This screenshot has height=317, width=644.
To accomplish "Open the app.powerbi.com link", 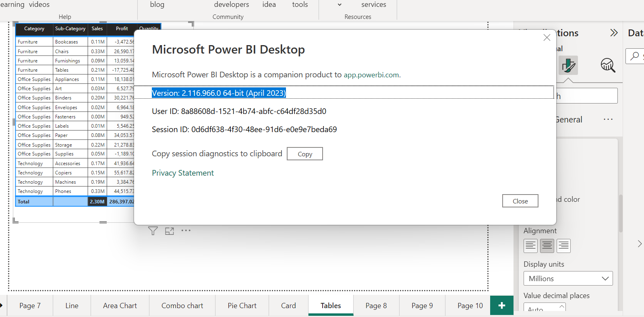I will [371, 75].
